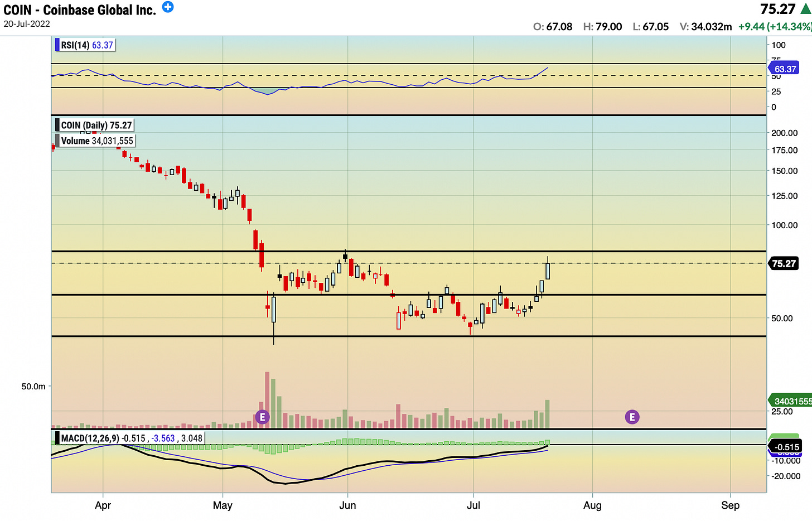Click the latest green volume bar in July
The image size is (812, 521).
coord(548,414)
